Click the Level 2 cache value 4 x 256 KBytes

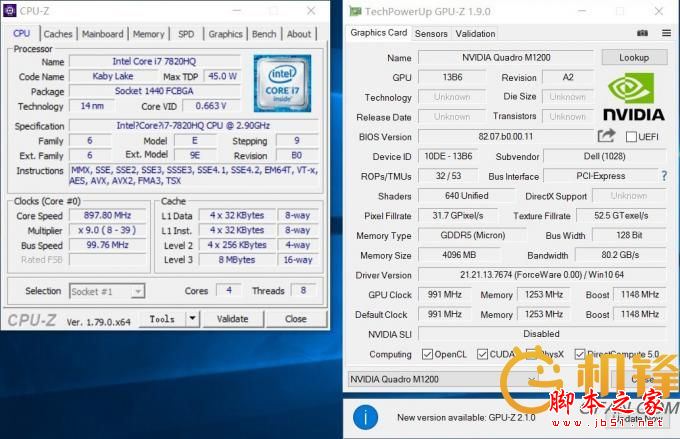(x=237, y=245)
